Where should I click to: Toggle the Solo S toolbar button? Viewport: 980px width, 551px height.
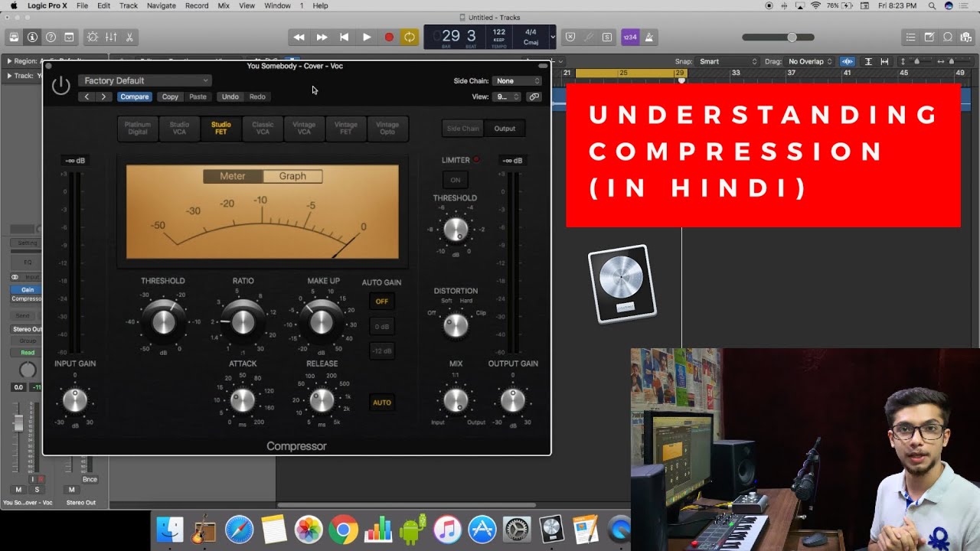(607, 37)
